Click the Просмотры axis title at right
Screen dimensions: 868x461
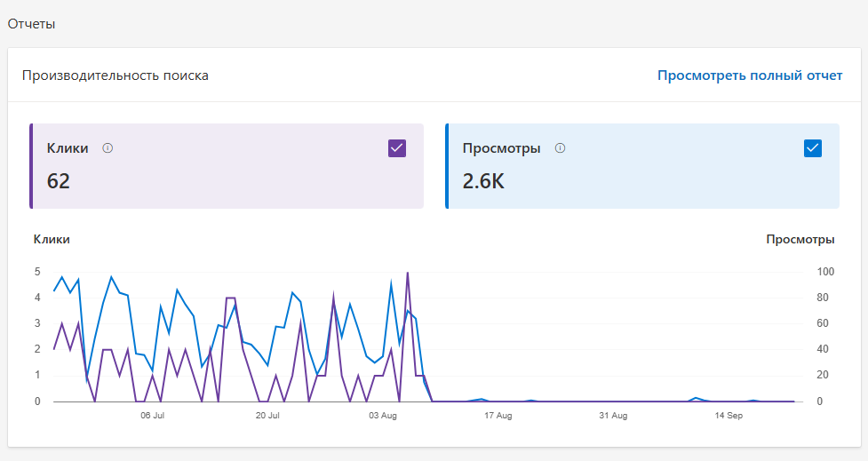pos(800,240)
